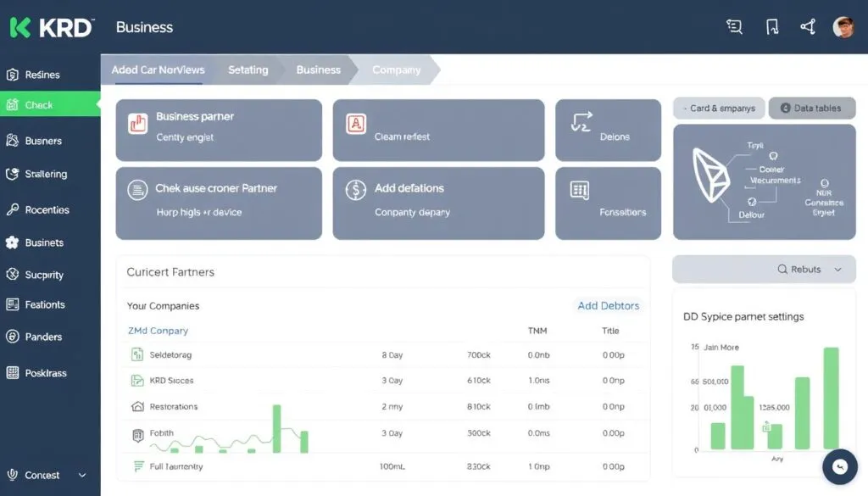Image resolution: width=868 pixels, height=496 pixels.
Task: Open the ZMd Conpary link
Action: click(x=158, y=331)
